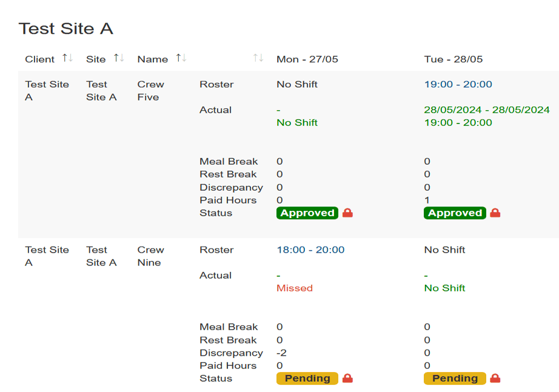Viewport: 559px width, 392px height.
Task: Open the 18:00 - 20:00 roster shift link
Action: click(310, 250)
